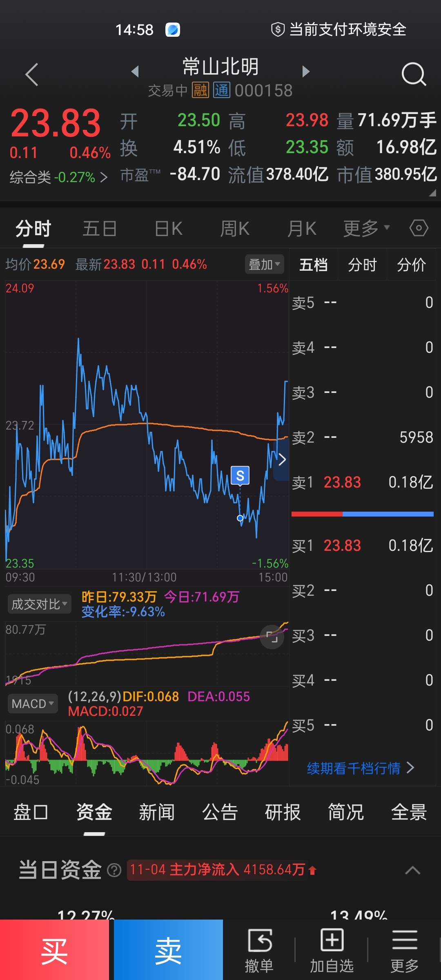Add stock to watchlist via 加自选
Image resolution: width=441 pixels, height=980 pixels.
(332, 950)
